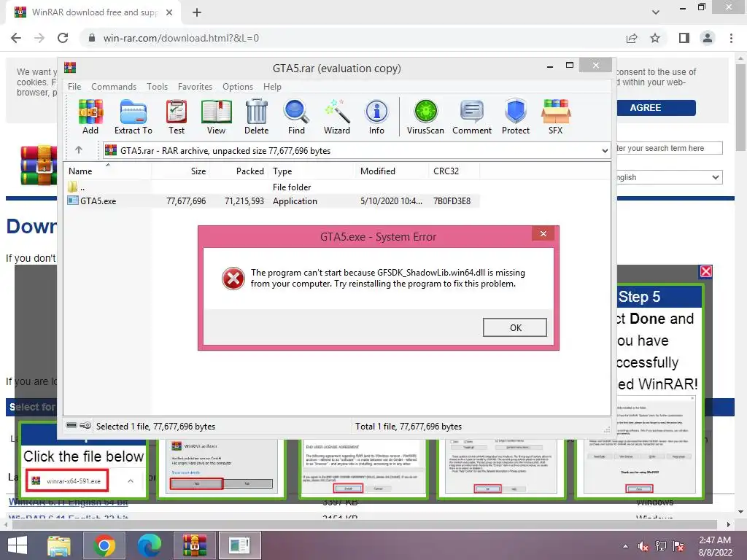Open Microsoft Edge from taskbar
This screenshot has width=747, height=560.
[149, 545]
